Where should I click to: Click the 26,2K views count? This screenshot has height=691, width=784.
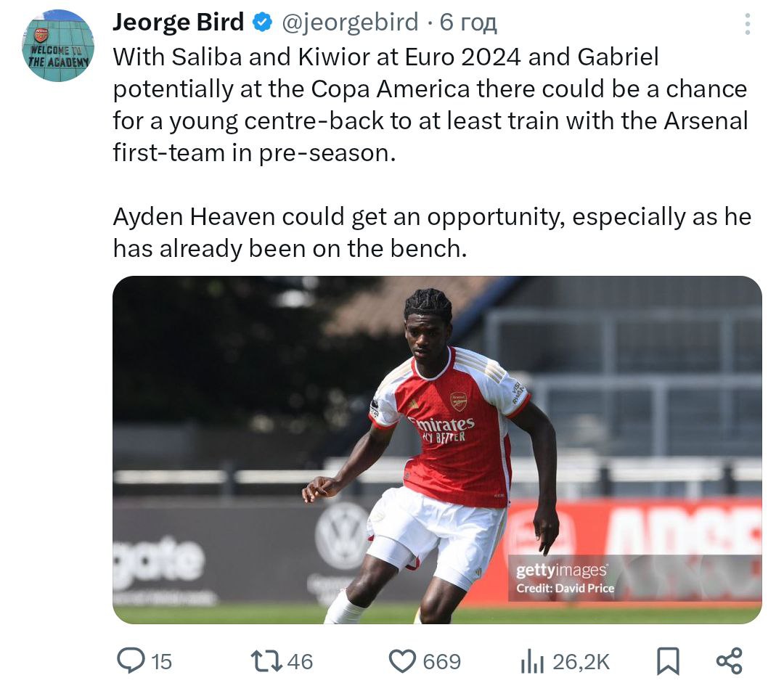point(581,661)
